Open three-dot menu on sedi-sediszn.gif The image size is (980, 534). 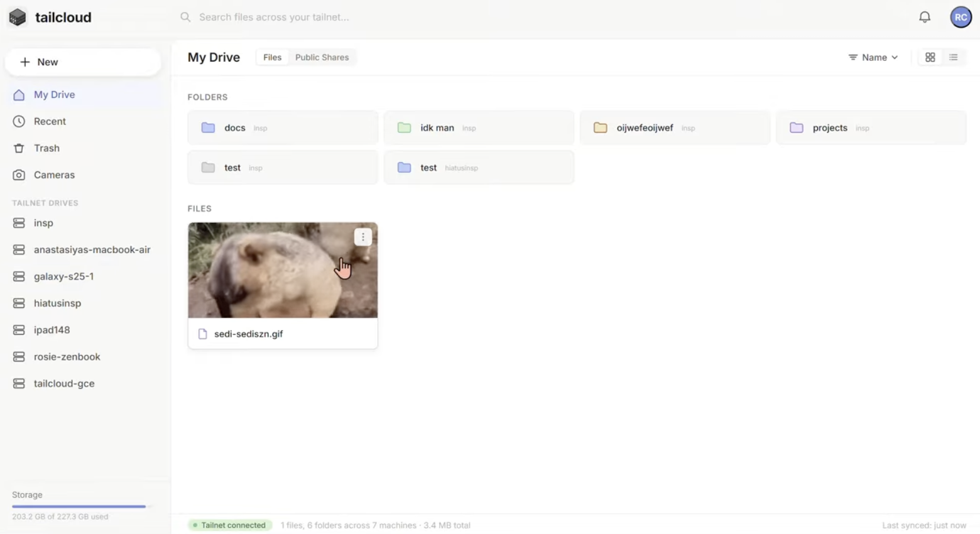(362, 237)
